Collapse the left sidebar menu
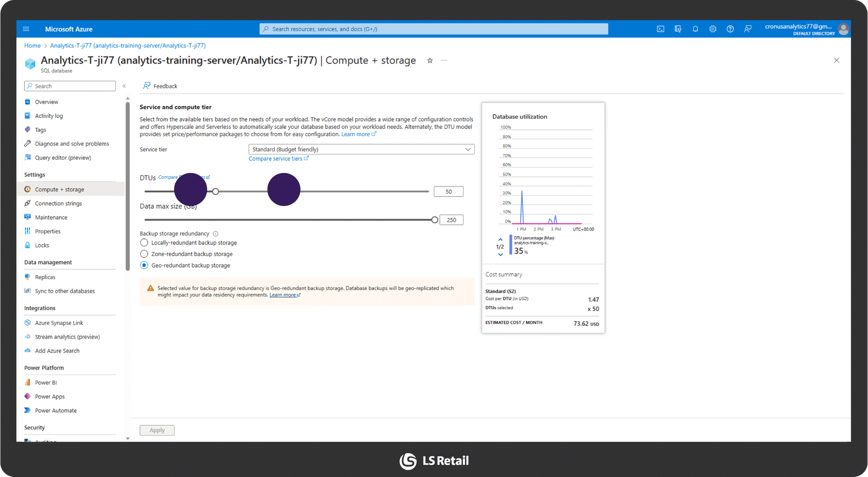Screen dimensions: 868x477 coord(124,86)
